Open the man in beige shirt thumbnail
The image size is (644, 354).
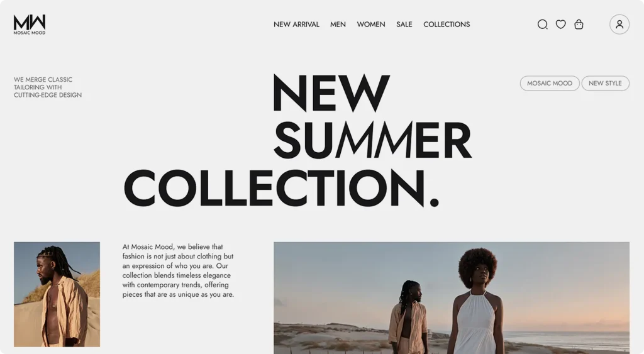pyautogui.click(x=57, y=294)
